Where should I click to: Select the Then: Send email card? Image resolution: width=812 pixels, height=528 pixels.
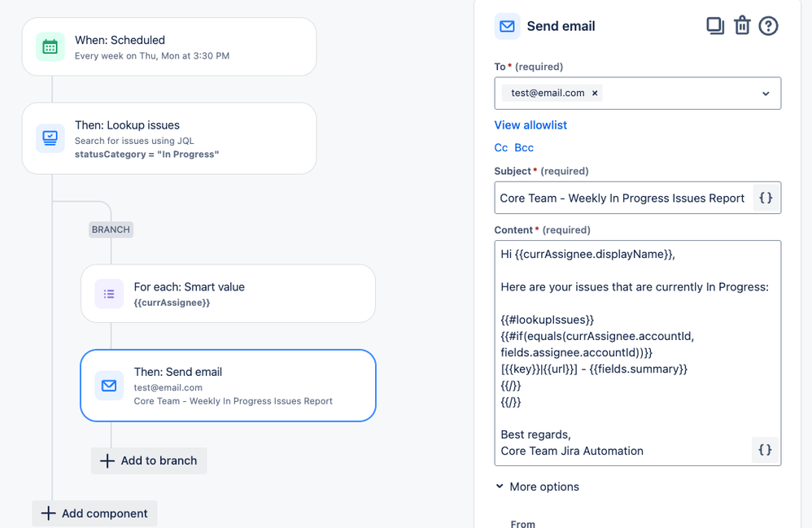pyautogui.click(x=229, y=386)
